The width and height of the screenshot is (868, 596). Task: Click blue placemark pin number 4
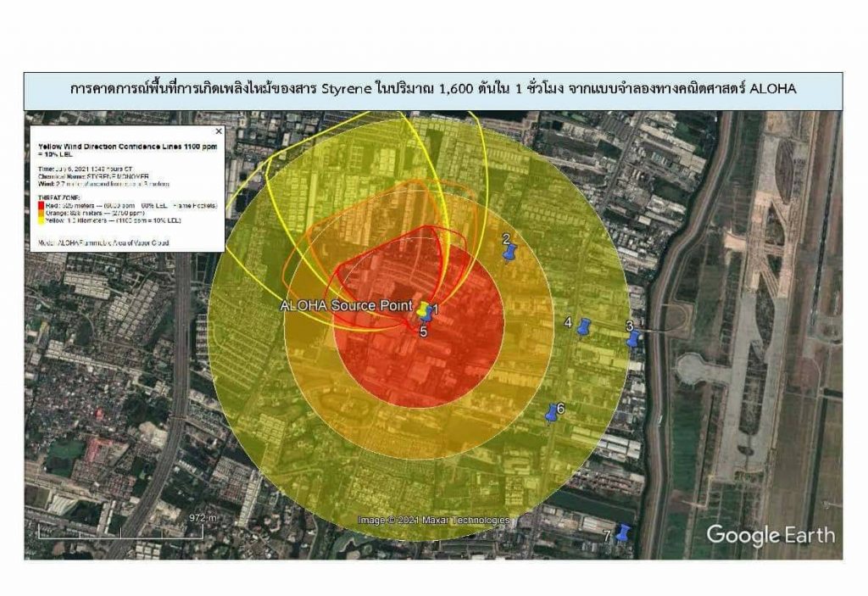583,326
